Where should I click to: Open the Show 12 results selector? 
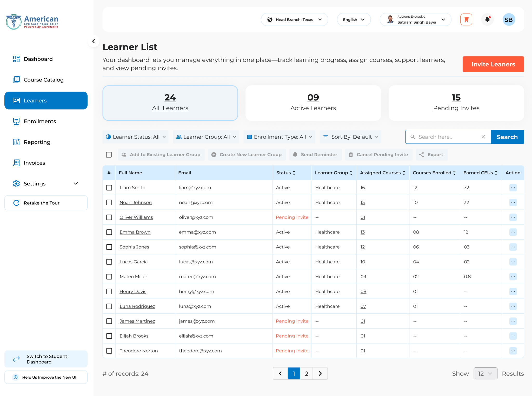[x=485, y=373]
